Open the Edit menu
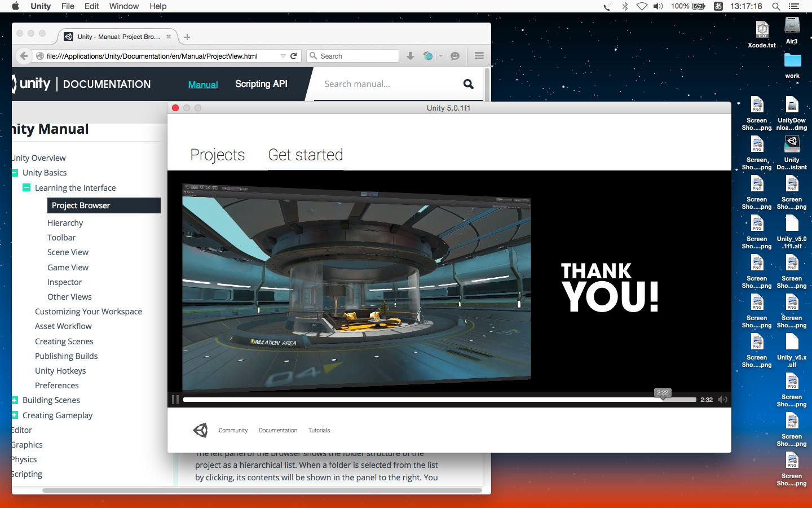This screenshot has width=812, height=508. tap(91, 6)
